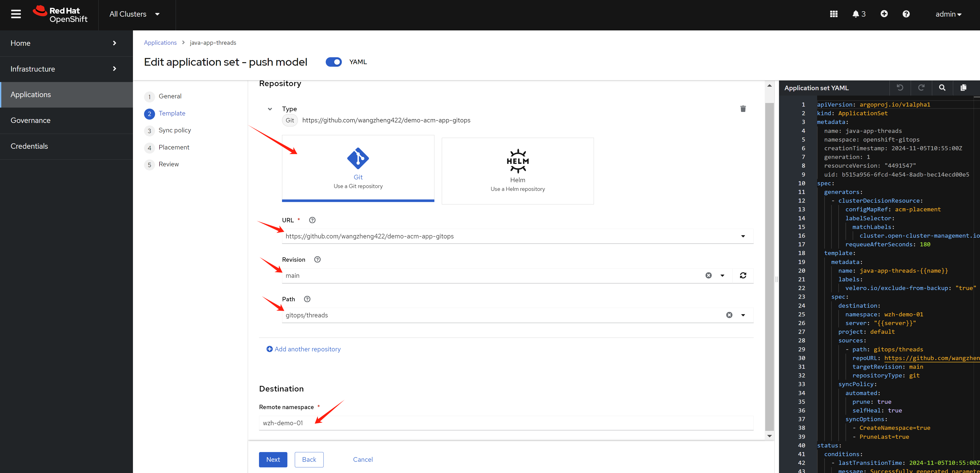The image size is (980, 473).
Task: Toggle the YAML switch off
Action: (x=334, y=62)
